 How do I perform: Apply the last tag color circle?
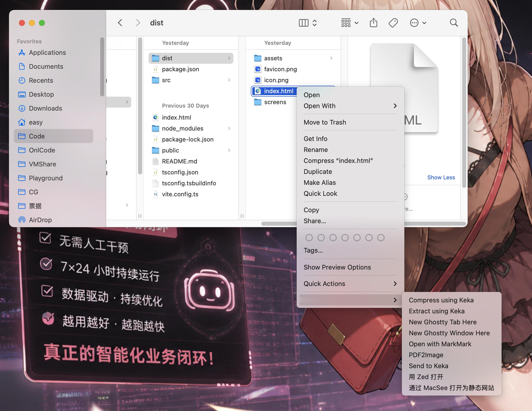(x=381, y=238)
